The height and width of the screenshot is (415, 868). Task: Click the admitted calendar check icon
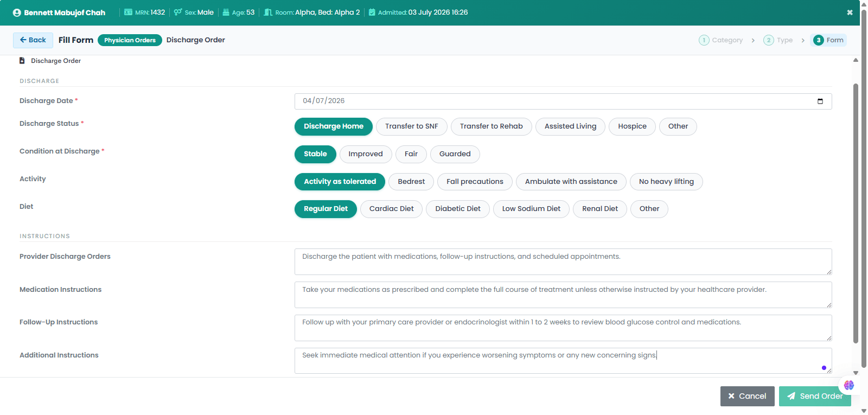[x=372, y=12]
